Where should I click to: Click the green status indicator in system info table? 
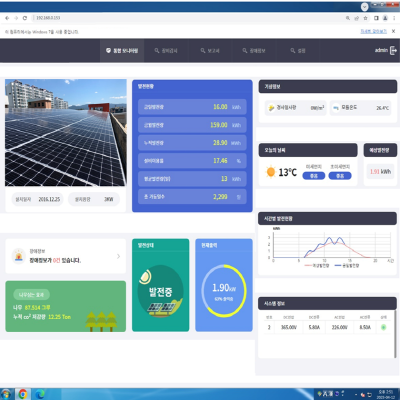pos(383,327)
